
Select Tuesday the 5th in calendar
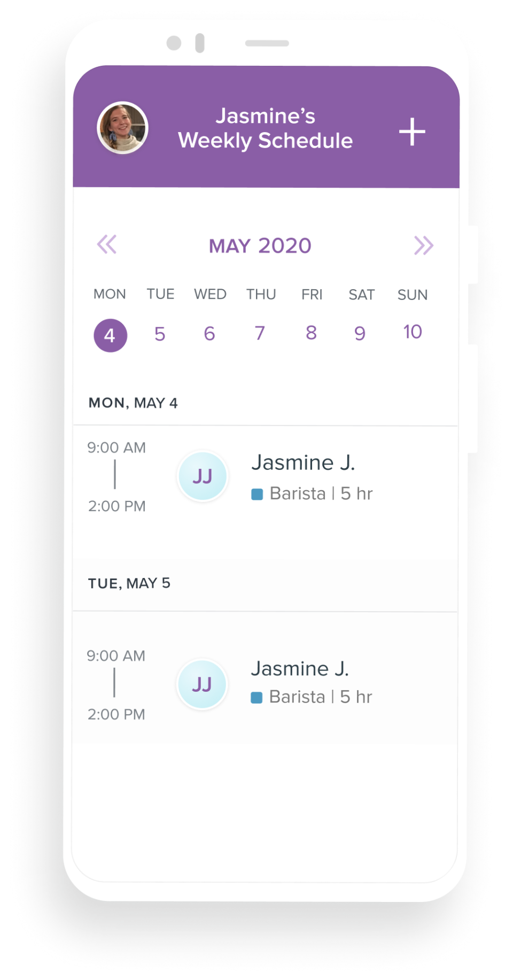pyautogui.click(x=160, y=334)
